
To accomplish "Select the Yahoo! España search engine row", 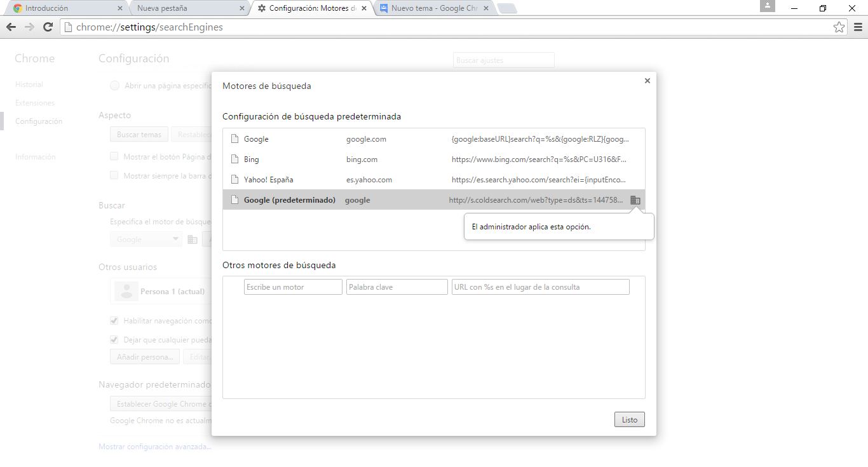I will [434, 179].
